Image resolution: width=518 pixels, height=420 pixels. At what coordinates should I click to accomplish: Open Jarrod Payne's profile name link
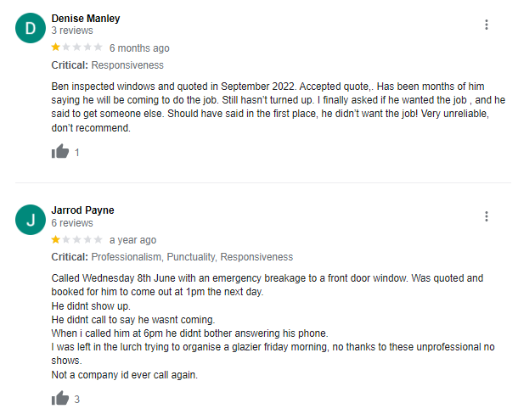pyautogui.click(x=82, y=210)
